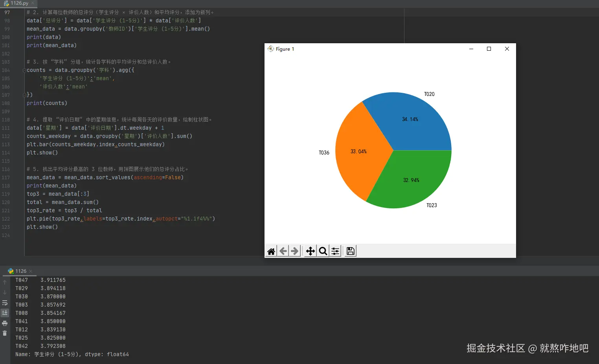Click console row T012 3.839130

click(x=40, y=330)
